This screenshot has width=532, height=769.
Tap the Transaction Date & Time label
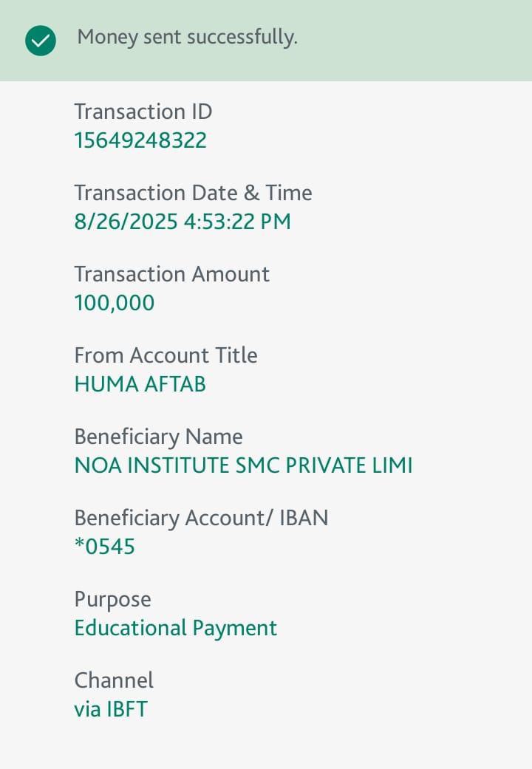(x=193, y=193)
